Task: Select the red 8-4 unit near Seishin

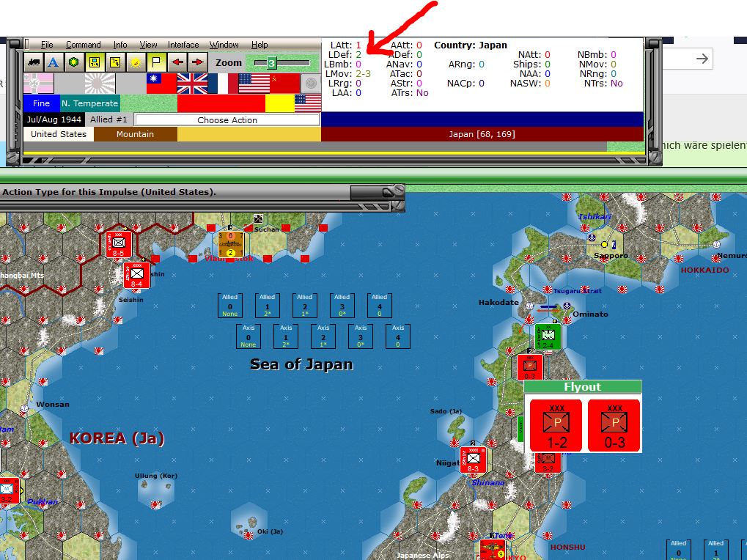Action: point(137,276)
